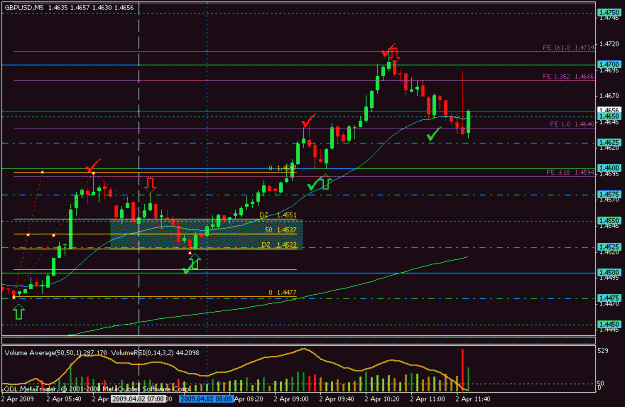This screenshot has width=625, height=407.
Task: Click the 1.4575 price level label
Action: pos(609,195)
